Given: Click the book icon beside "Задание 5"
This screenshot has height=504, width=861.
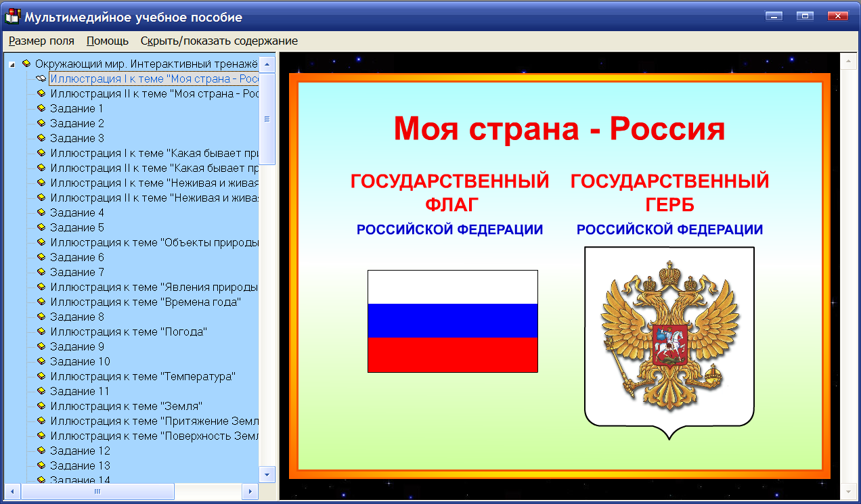Looking at the screenshot, I should coord(41,227).
